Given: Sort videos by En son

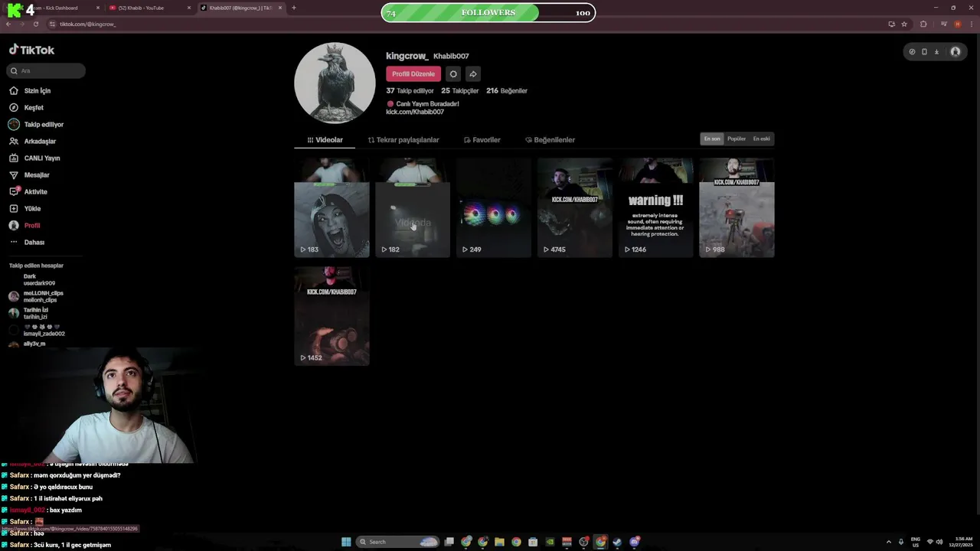Looking at the screenshot, I should click(x=712, y=139).
